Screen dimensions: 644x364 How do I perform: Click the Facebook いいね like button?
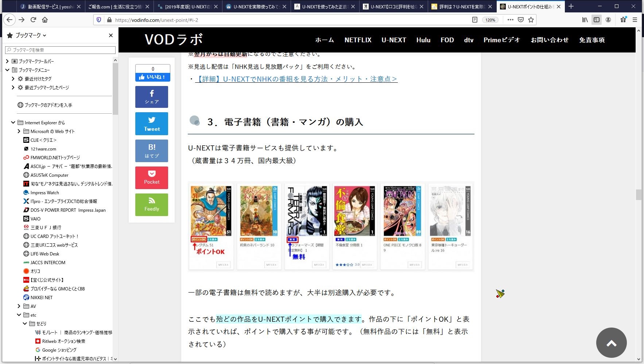[153, 77]
